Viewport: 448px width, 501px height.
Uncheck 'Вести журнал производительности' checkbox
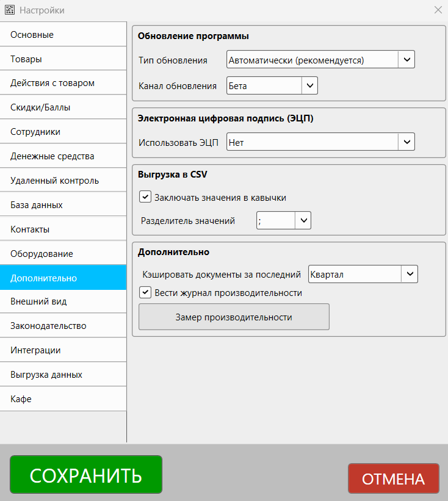(x=145, y=292)
